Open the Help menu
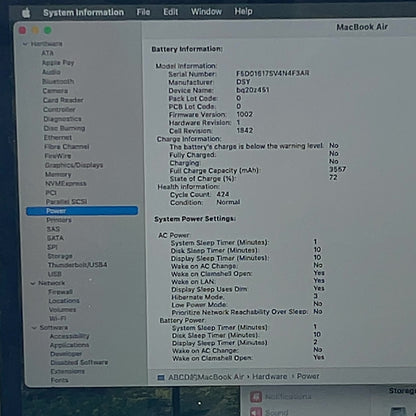The width and height of the screenshot is (416, 416). pyautogui.click(x=243, y=11)
